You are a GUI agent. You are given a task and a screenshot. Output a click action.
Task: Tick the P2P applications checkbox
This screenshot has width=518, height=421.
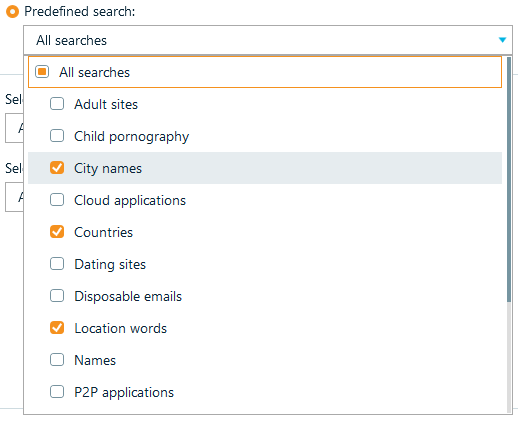57,392
